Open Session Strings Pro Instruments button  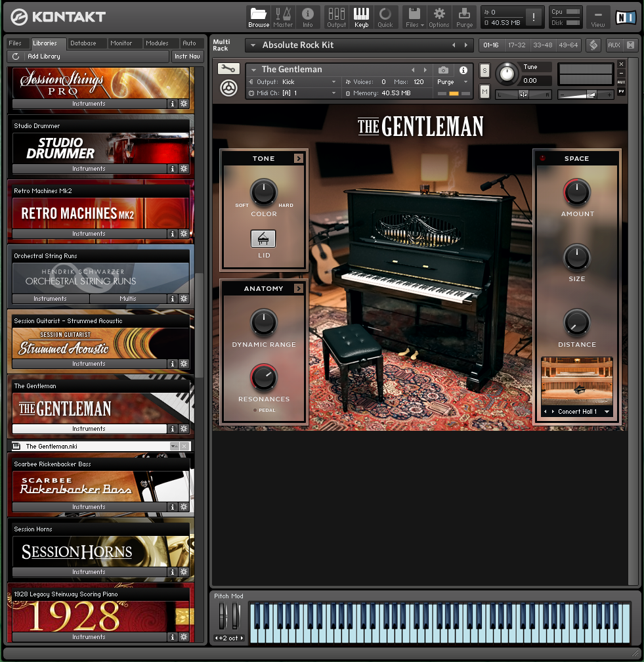pos(89,104)
